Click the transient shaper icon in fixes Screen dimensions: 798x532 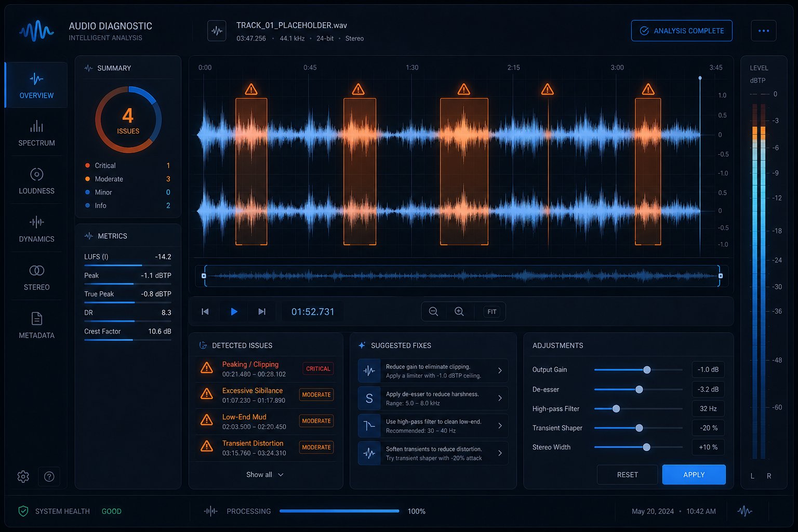tap(369, 453)
